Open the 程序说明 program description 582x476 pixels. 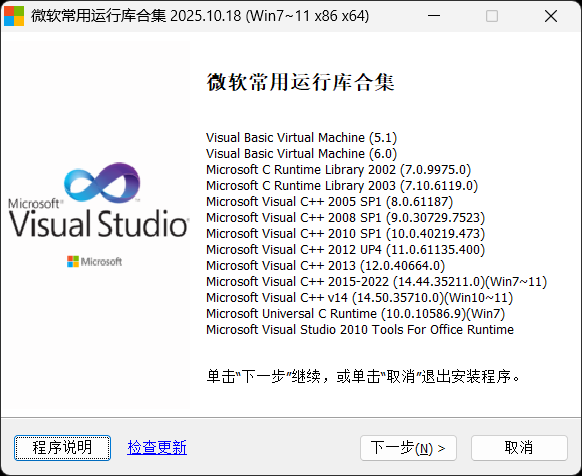pyautogui.click(x=62, y=448)
